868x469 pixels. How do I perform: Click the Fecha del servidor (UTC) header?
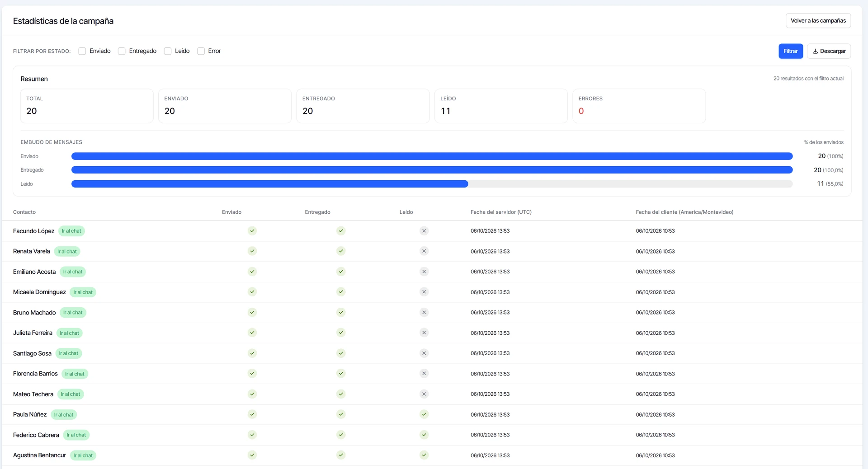tap(501, 212)
